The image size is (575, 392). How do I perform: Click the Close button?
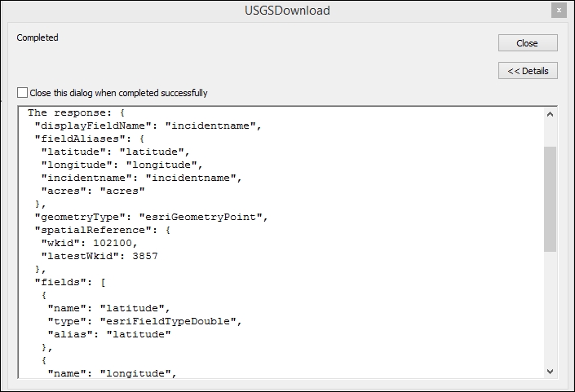coord(528,43)
